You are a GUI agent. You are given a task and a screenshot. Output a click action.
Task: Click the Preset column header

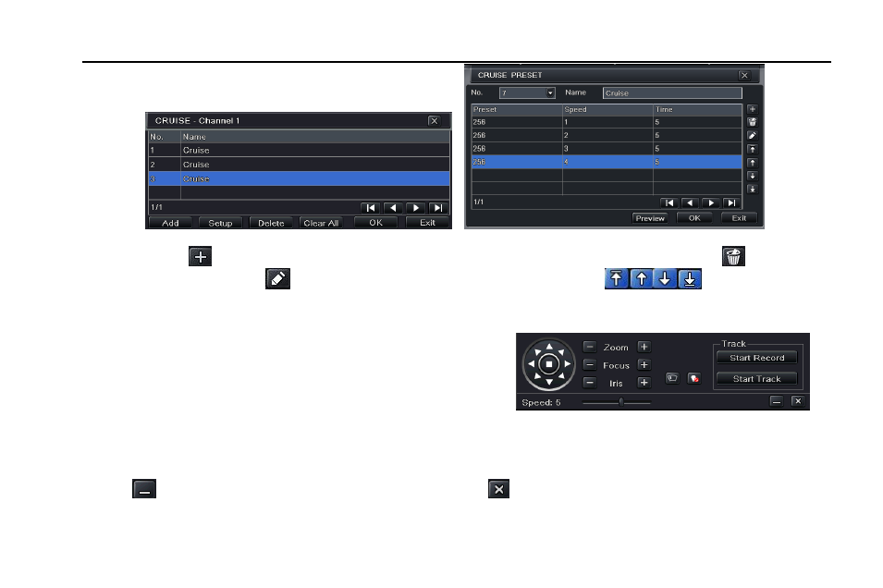[x=517, y=110]
